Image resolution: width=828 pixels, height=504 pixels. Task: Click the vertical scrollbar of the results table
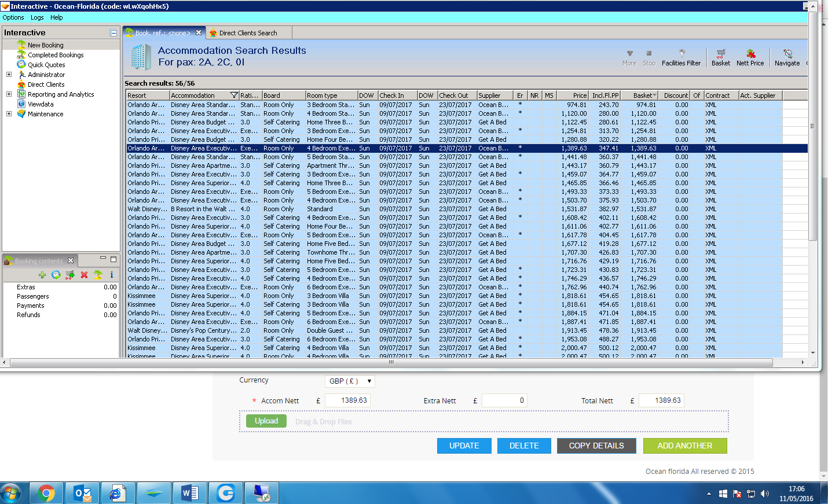pyautogui.click(x=812, y=126)
